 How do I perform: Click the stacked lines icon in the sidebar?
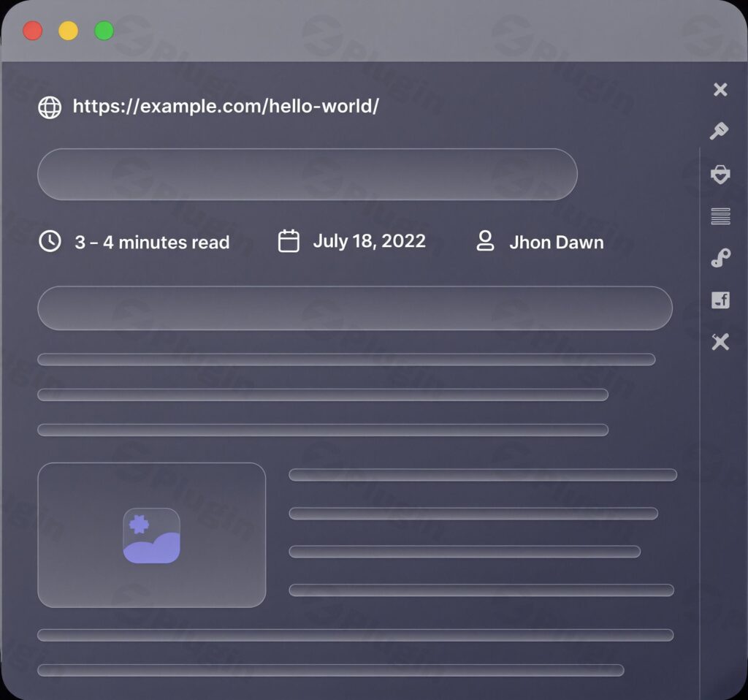(x=720, y=216)
